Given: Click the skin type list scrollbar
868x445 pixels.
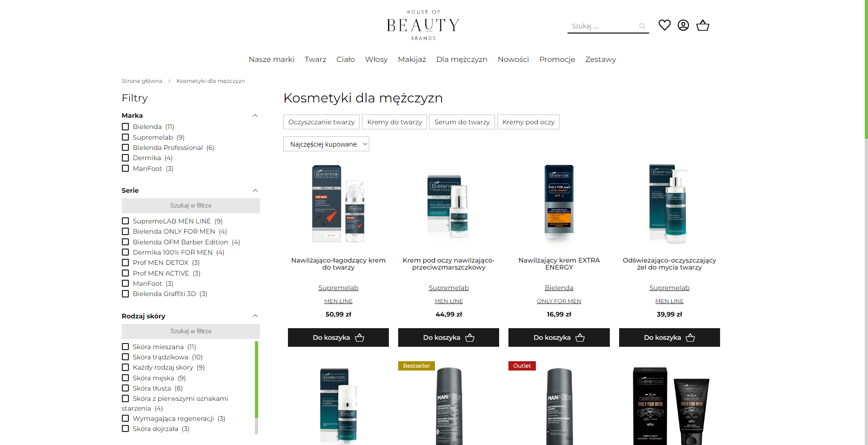Looking at the screenshot, I should pyautogui.click(x=256, y=379).
